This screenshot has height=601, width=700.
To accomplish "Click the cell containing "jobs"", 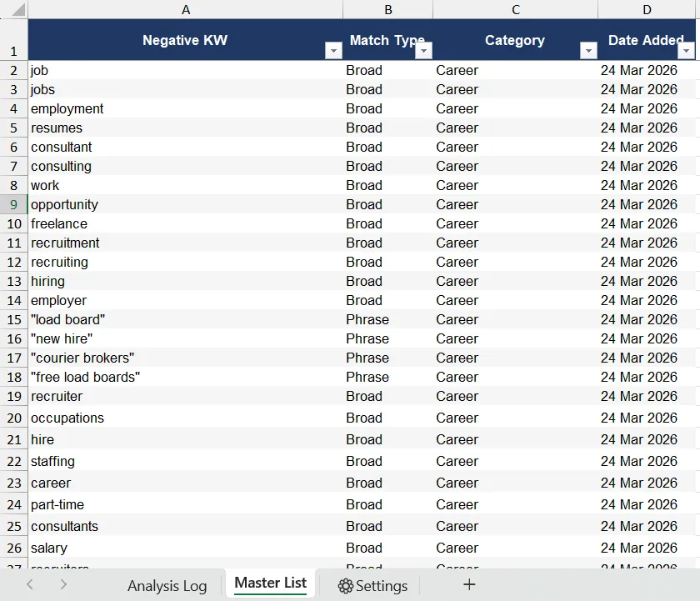I will [186, 89].
